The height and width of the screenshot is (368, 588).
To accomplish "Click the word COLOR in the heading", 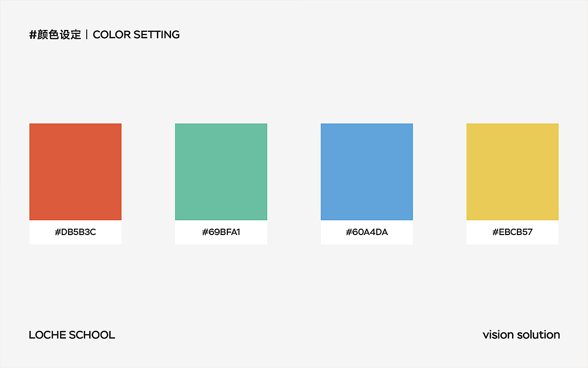I will click(x=112, y=35).
